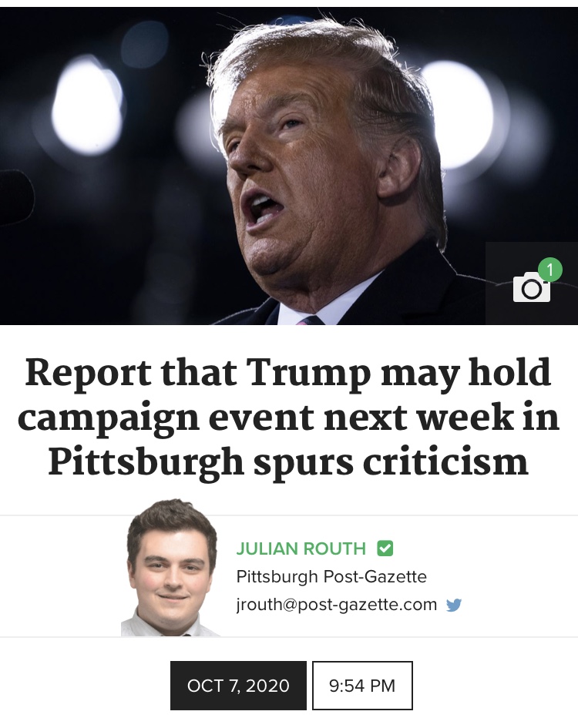Click the dark gallery overlay box on the photo
The height and width of the screenshot is (728, 578).
[532, 283]
